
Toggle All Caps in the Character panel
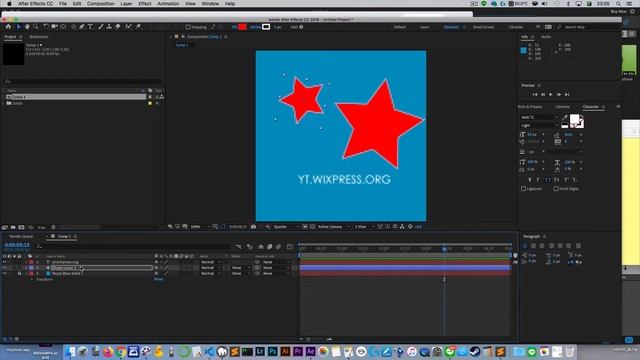[548, 180]
